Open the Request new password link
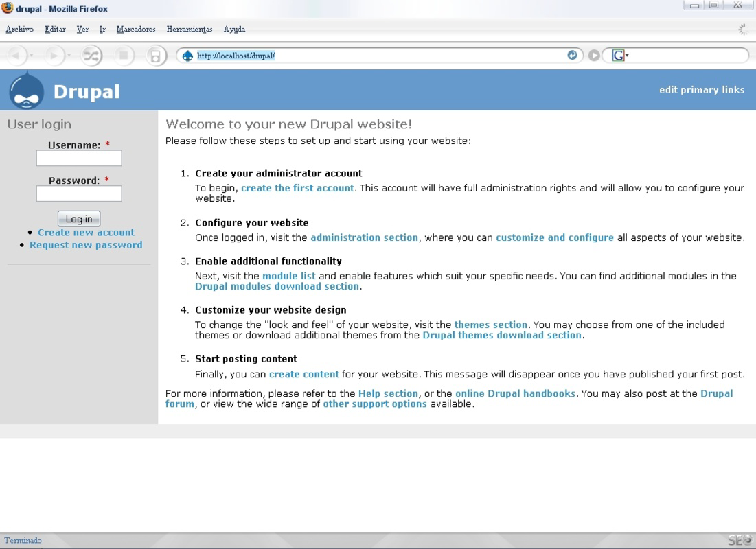Screen dimensions: 756x549 pos(86,245)
